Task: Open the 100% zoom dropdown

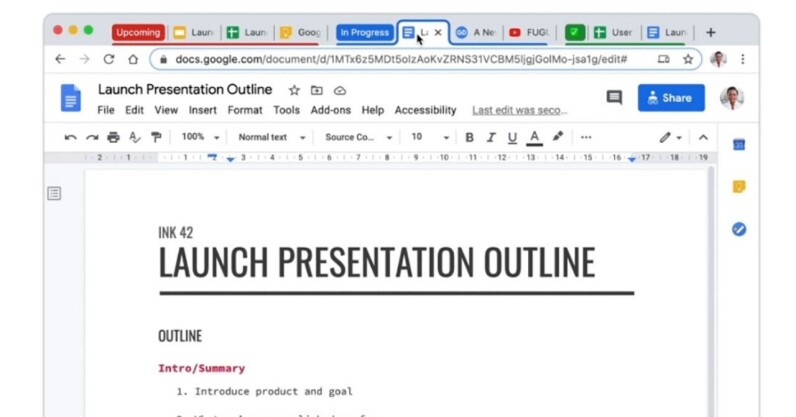Action: pos(200,137)
